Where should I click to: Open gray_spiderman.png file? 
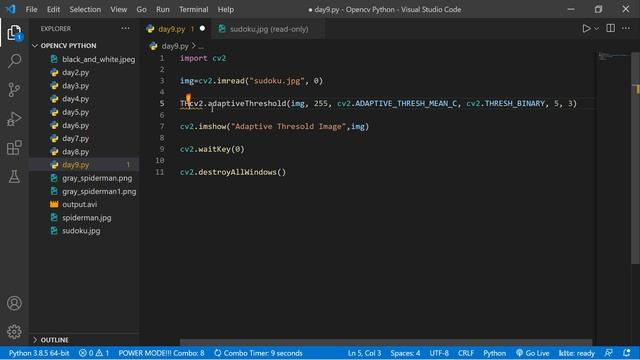pos(97,178)
